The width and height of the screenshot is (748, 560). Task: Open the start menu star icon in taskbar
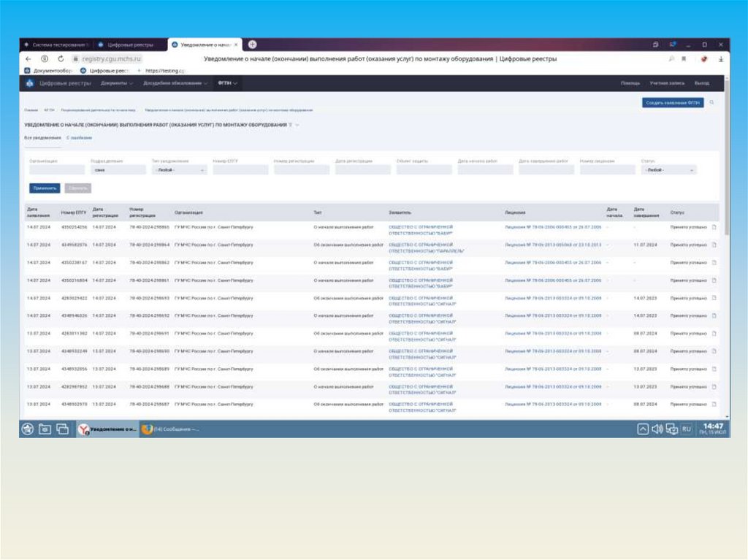tap(28, 429)
